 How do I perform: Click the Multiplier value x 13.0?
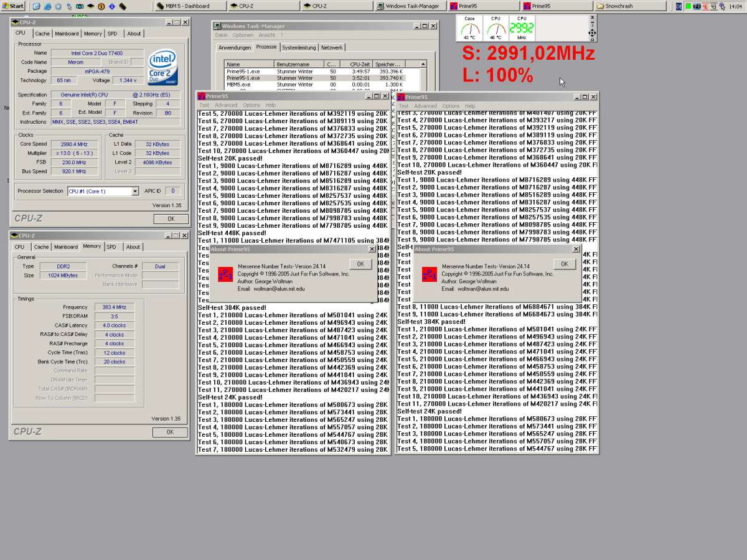(73, 153)
